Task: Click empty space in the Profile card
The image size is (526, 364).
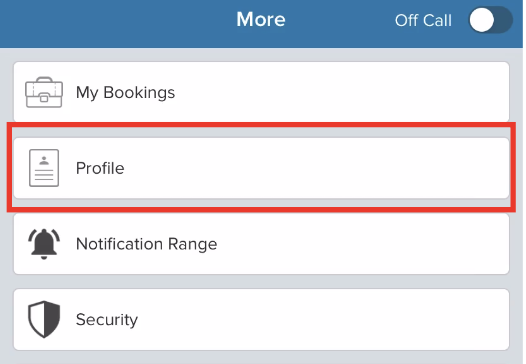Action: (319, 168)
